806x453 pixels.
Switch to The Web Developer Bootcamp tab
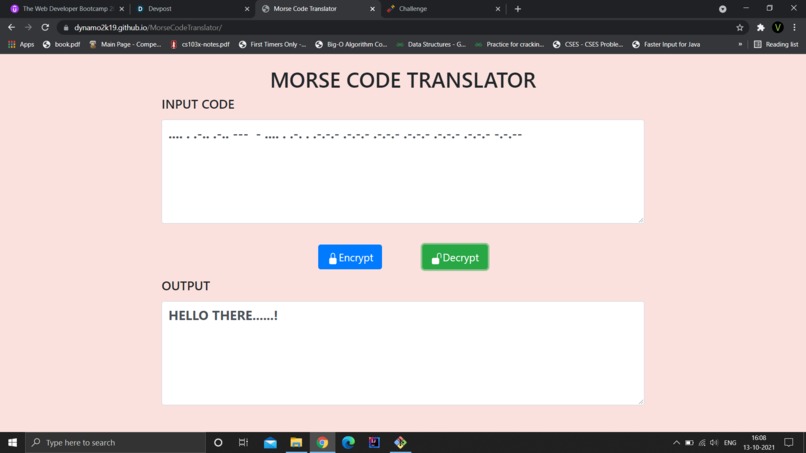click(x=67, y=9)
